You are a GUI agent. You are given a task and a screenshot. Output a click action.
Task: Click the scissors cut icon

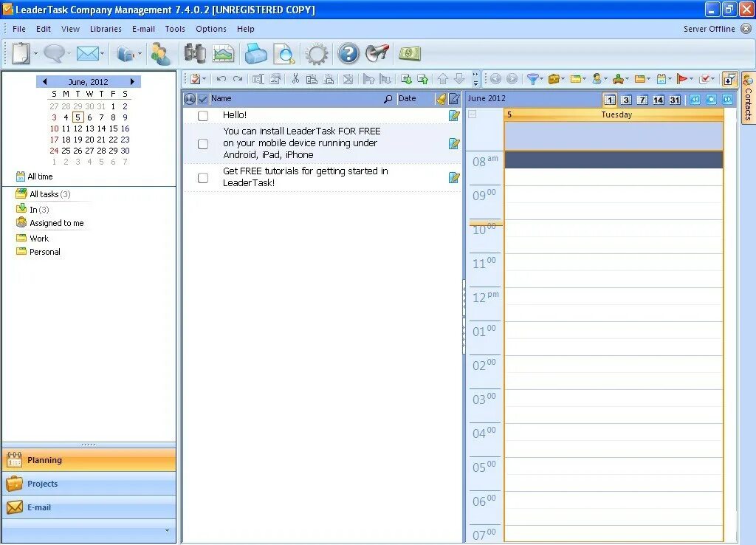tap(295, 78)
